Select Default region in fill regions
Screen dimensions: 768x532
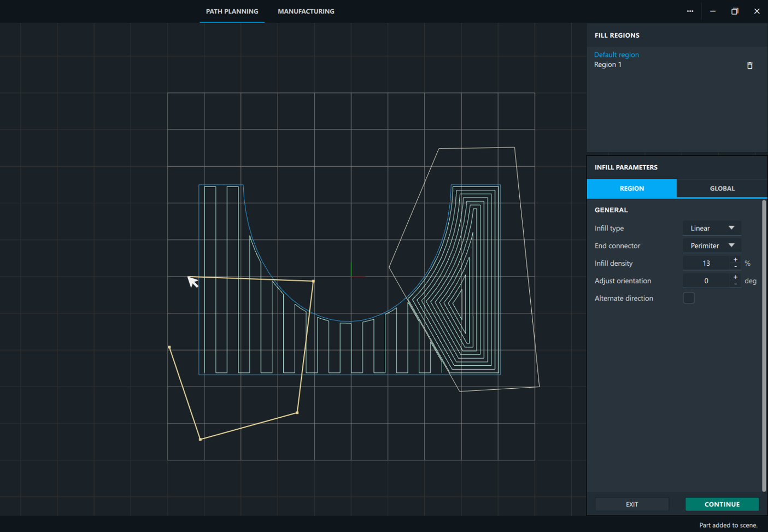[x=616, y=55]
